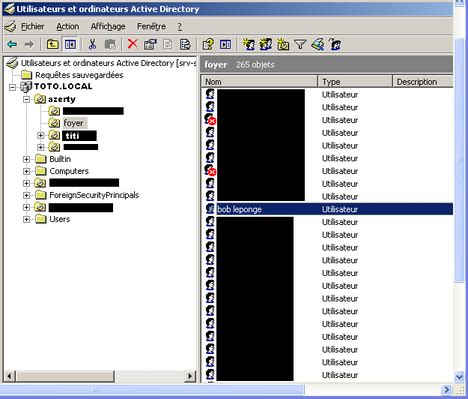
Task: Collapse the azerty organizational unit
Action: pos(26,99)
